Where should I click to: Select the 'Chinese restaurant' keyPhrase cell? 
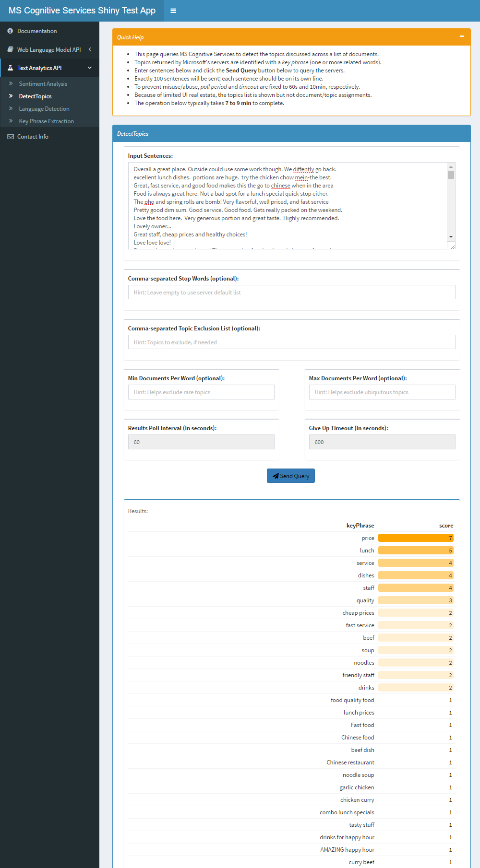[350, 762]
